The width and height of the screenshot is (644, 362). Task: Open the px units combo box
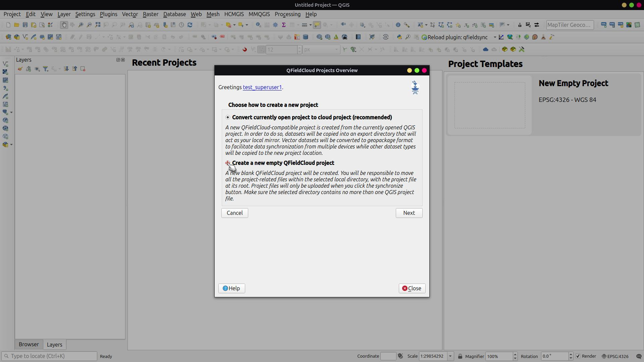[x=321, y=50]
